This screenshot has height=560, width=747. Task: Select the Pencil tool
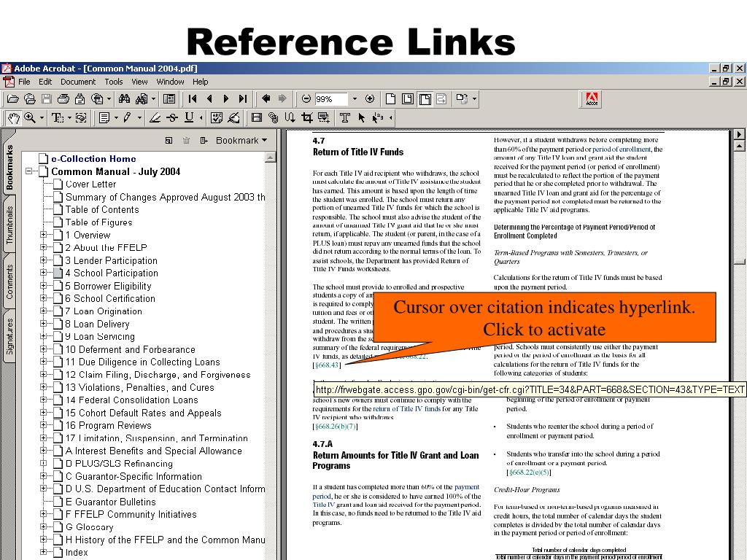click(127, 117)
